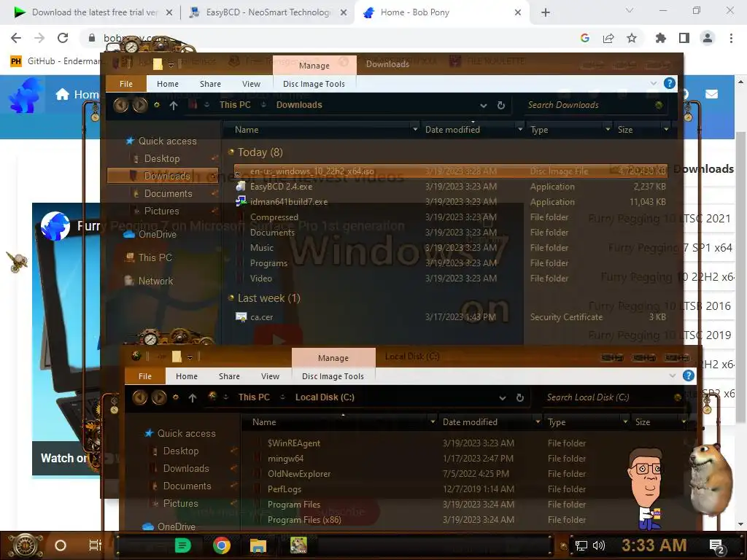Open View tab in Local Disk window
Screen dimensions: 747x560
click(270, 376)
